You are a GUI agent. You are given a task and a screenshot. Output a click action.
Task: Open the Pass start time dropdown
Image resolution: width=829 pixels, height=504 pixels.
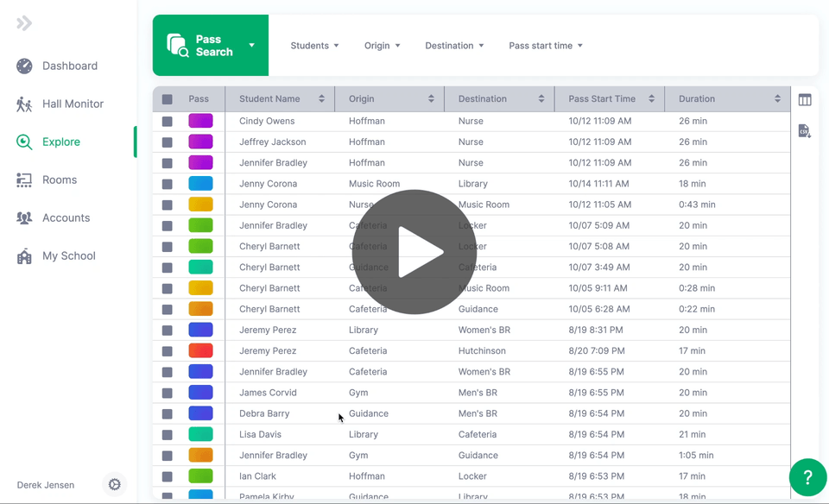click(545, 45)
